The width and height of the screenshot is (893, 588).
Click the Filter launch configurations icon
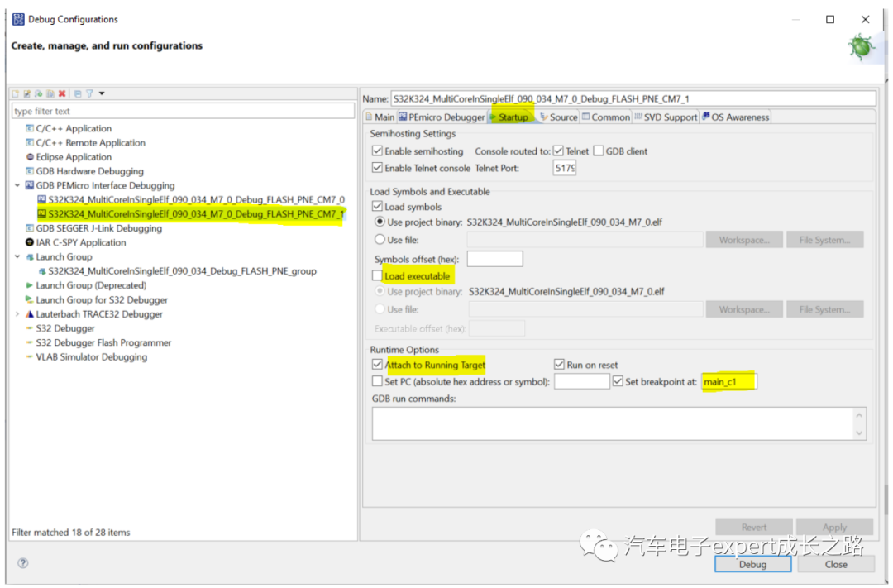click(x=89, y=93)
